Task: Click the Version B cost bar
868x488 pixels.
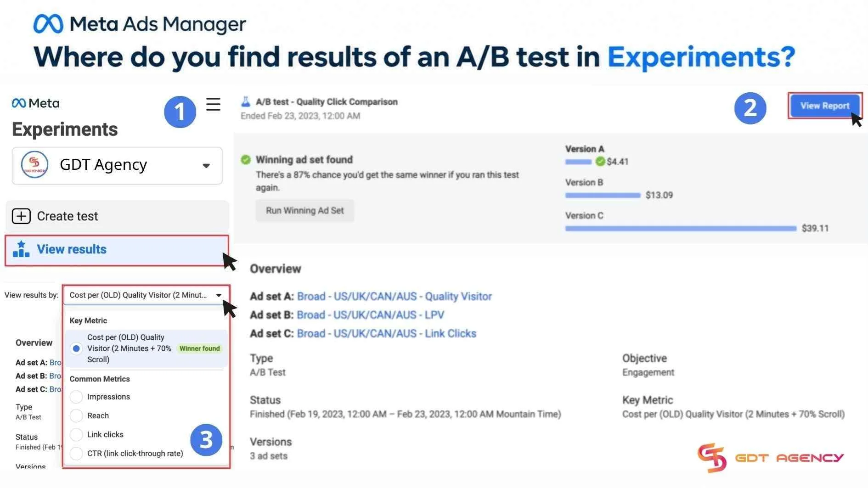Action: pyautogui.click(x=603, y=195)
